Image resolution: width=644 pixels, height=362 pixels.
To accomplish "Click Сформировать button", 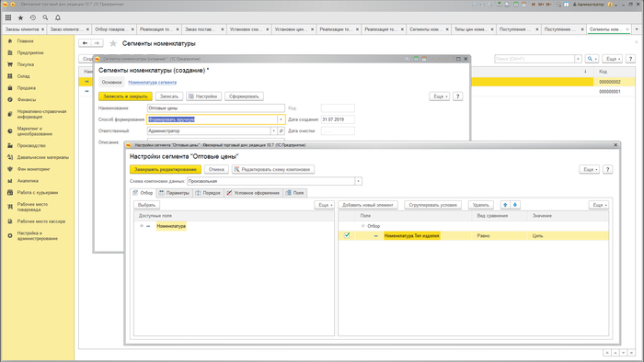I will point(244,96).
